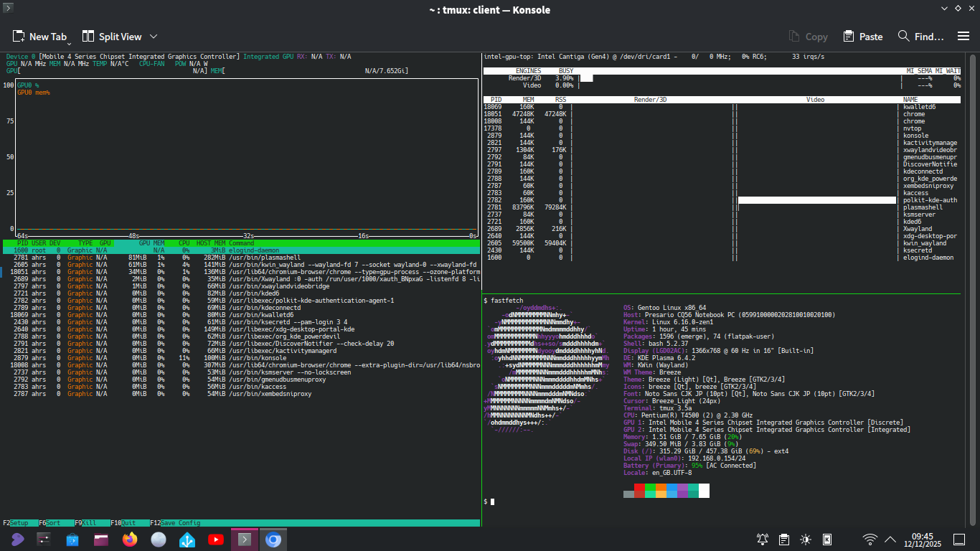
Task: Open the Wi-Fi network tray icon
Action: [870, 540]
